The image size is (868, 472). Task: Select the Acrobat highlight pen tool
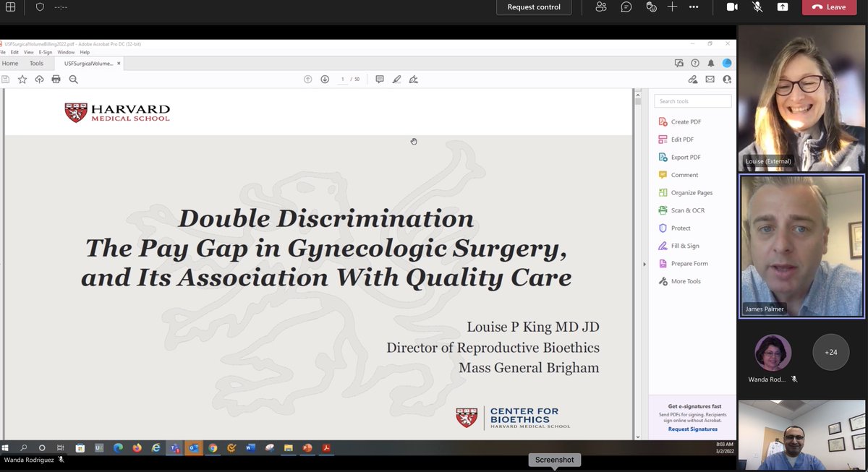coord(396,80)
